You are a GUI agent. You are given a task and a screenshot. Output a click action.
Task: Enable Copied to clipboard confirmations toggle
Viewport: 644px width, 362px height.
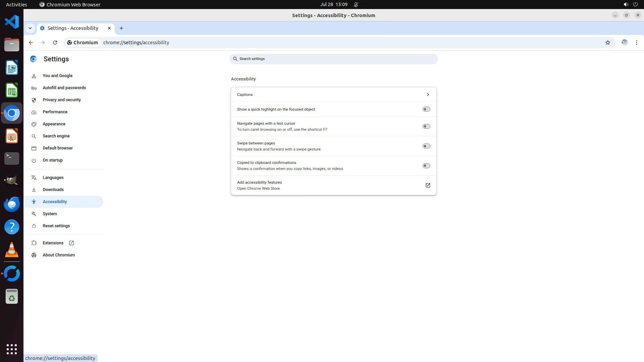click(426, 166)
